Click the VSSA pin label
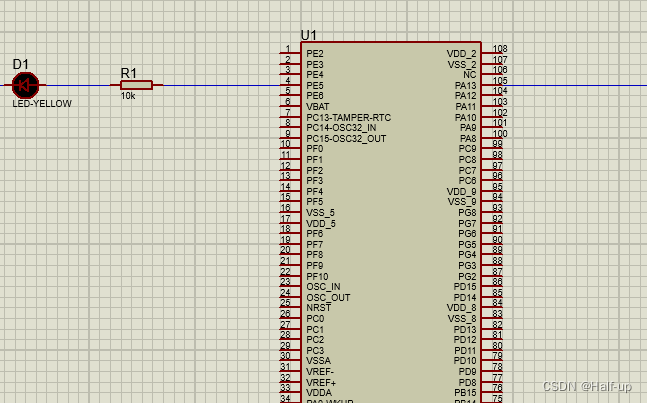647x403 pixels. coord(318,361)
